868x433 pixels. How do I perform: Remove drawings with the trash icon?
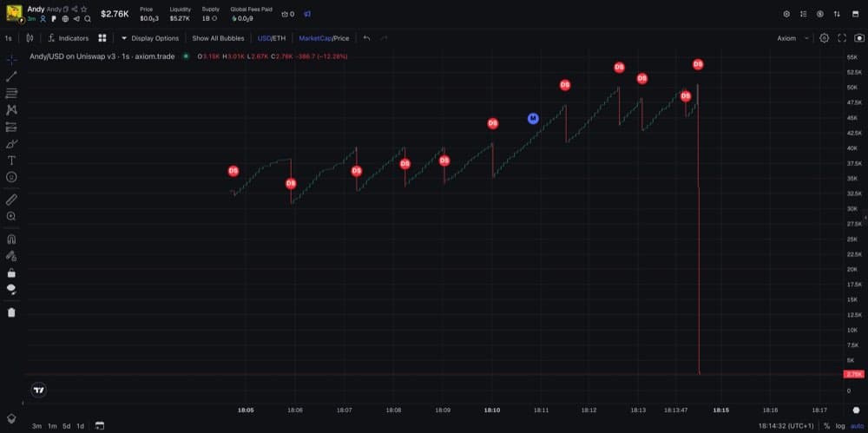point(11,312)
